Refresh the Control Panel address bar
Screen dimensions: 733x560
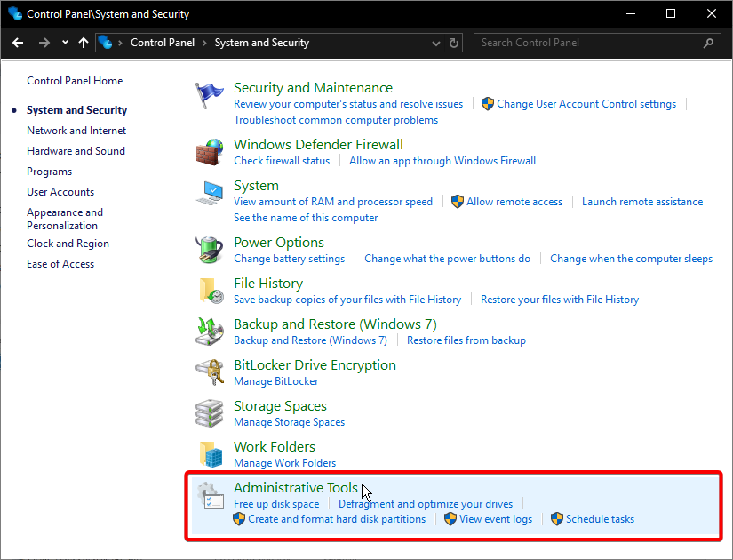[453, 43]
